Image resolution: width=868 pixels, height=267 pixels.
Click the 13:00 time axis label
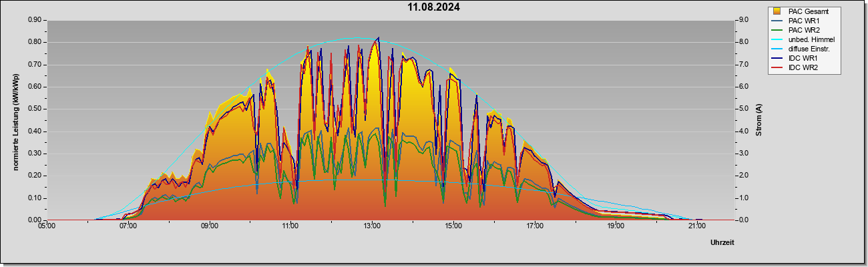(372, 226)
